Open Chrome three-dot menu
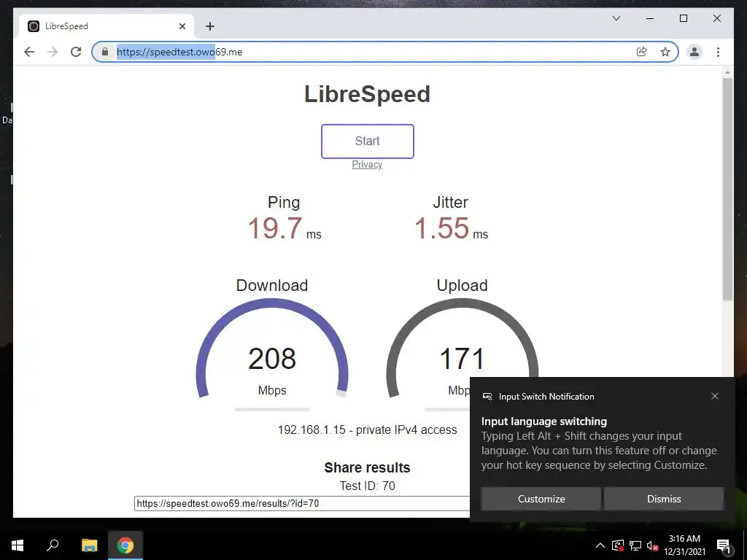 [x=718, y=52]
